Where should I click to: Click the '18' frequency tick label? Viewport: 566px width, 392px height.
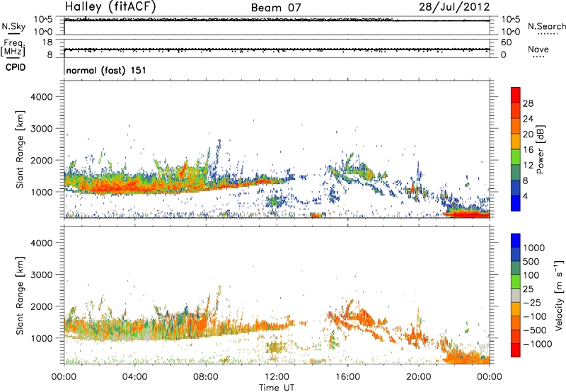[x=47, y=42]
